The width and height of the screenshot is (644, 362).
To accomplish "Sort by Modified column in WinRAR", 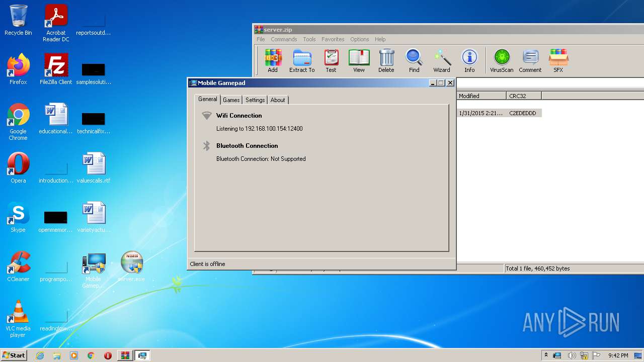I will (x=481, y=96).
